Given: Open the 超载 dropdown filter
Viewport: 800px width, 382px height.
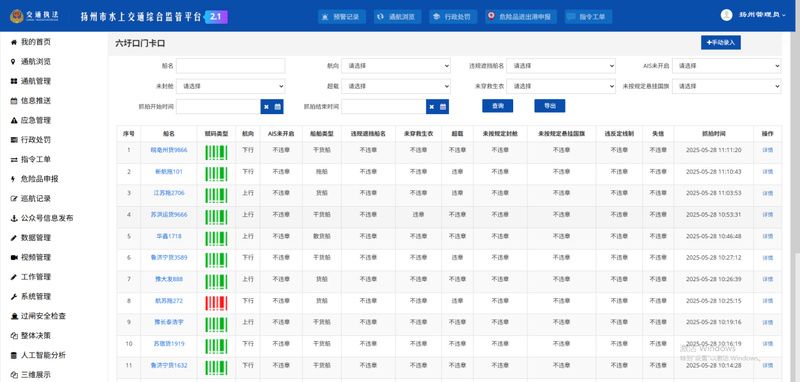Looking at the screenshot, I should tap(396, 86).
